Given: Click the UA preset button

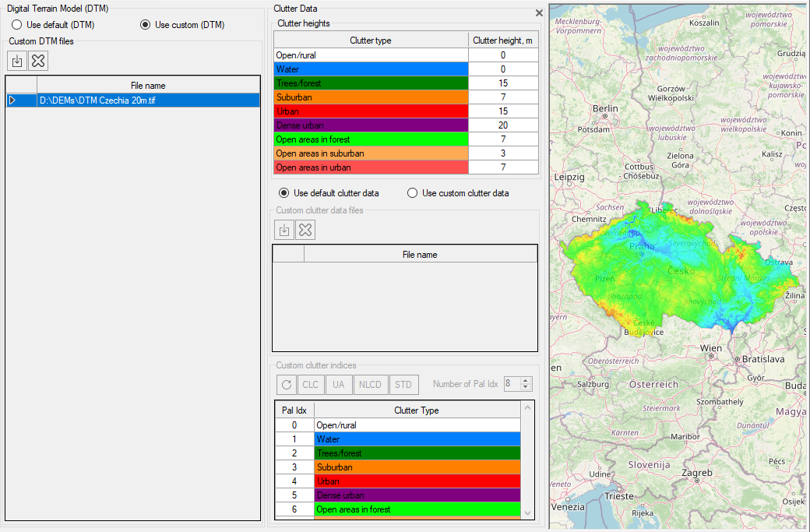Looking at the screenshot, I should point(338,384).
